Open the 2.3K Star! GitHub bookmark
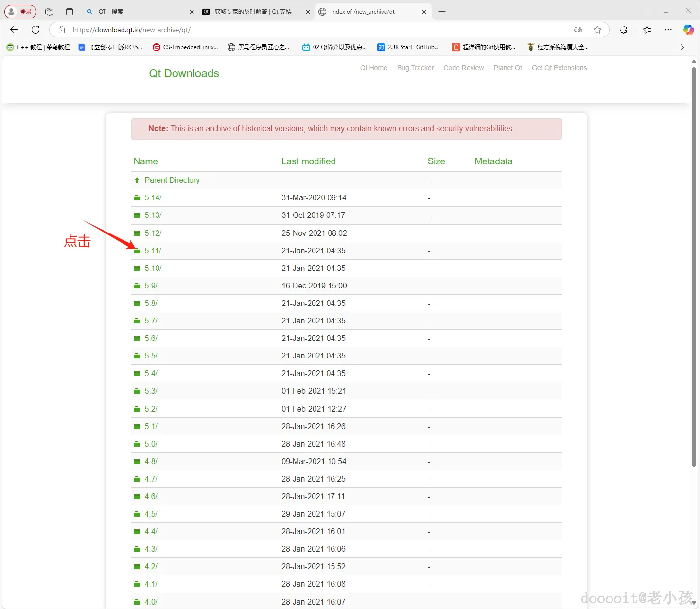700x609 pixels. (408, 47)
